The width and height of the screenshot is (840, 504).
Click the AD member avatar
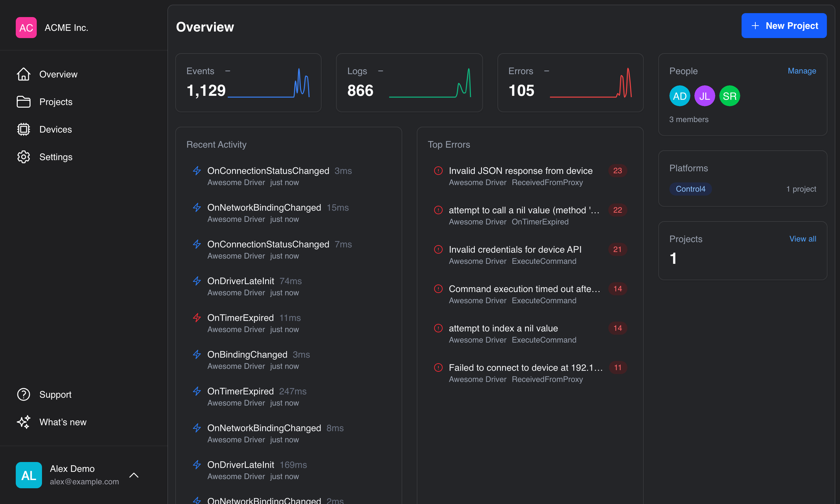click(x=680, y=96)
